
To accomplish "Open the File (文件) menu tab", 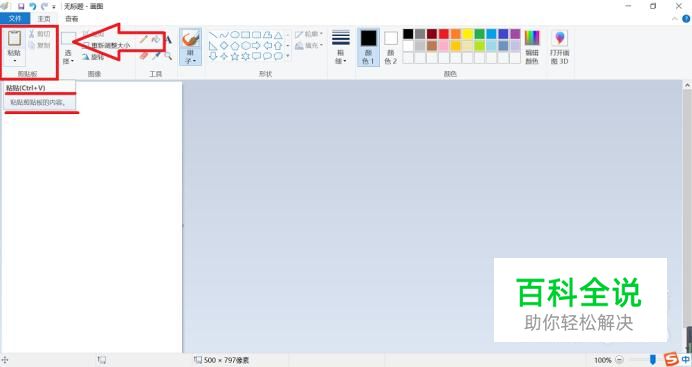I will coord(15,19).
